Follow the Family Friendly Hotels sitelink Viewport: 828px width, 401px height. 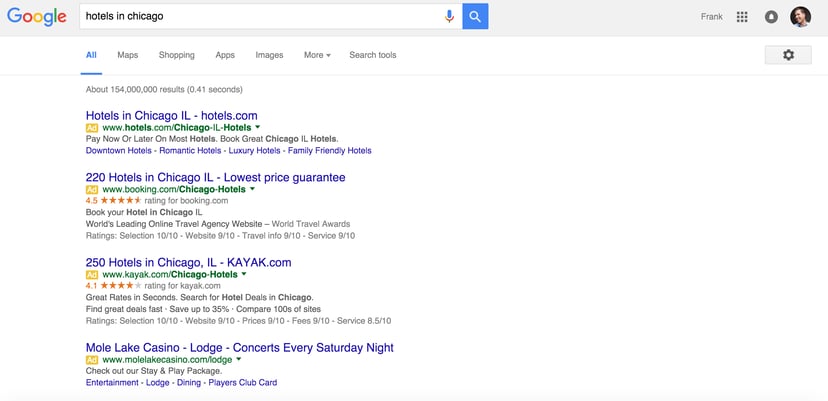(x=330, y=151)
